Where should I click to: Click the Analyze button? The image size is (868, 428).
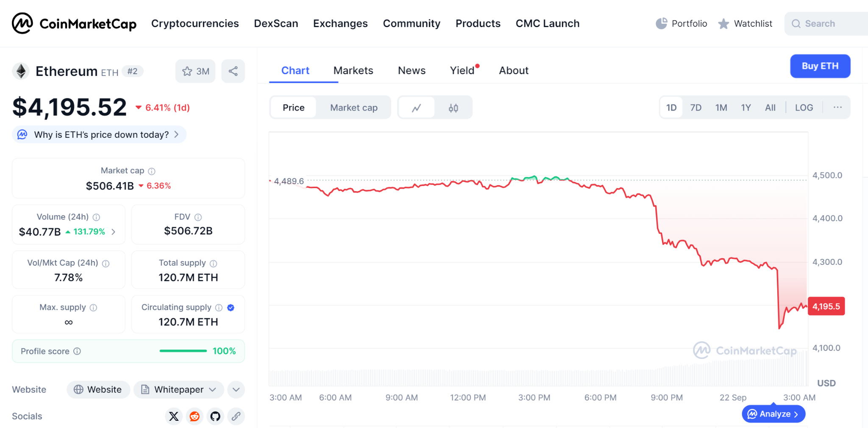[x=773, y=414]
